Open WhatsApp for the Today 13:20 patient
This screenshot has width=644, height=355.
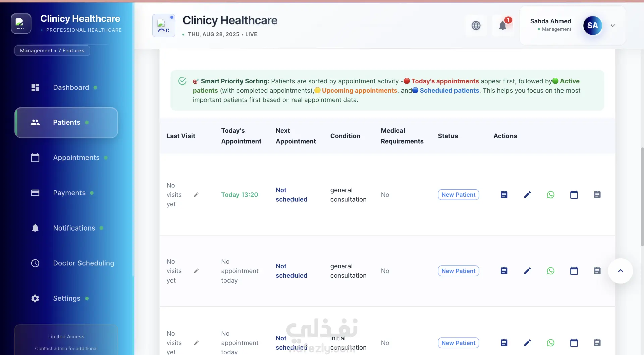tap(550, 195)
